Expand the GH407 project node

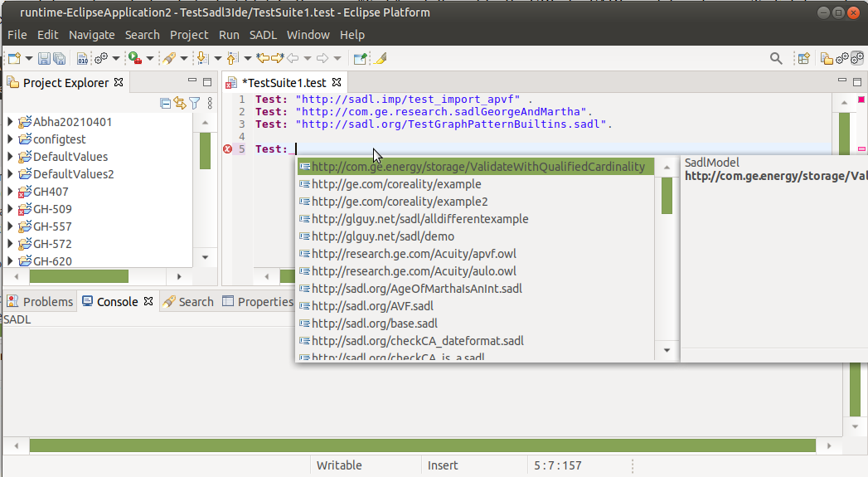pyautogui.click(x=10, y=192)
